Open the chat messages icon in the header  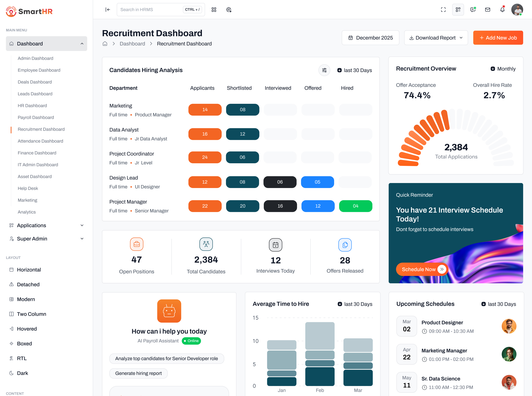click(473, 10)
